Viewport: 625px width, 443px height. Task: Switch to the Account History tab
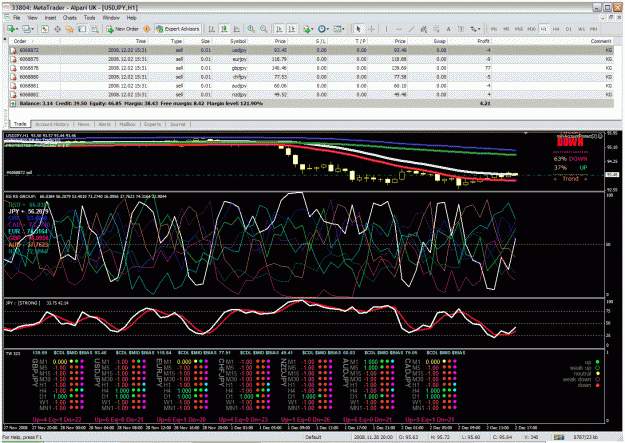(x=52, y=124)
